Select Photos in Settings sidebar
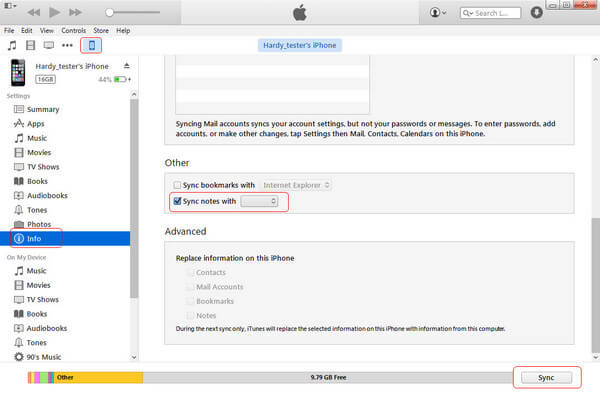 click(65, 224)
